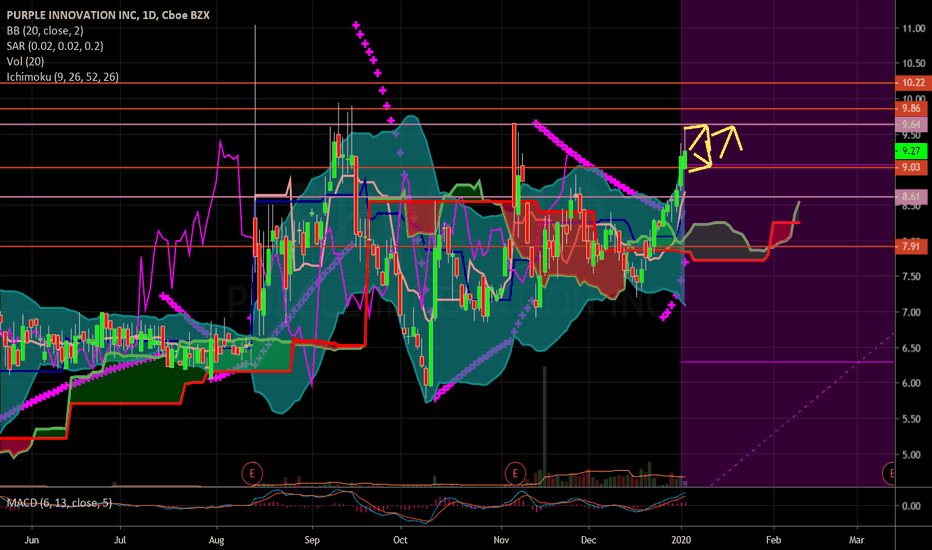Click the Feb label on time axis
932x550 pixels.
pos(773,540)
